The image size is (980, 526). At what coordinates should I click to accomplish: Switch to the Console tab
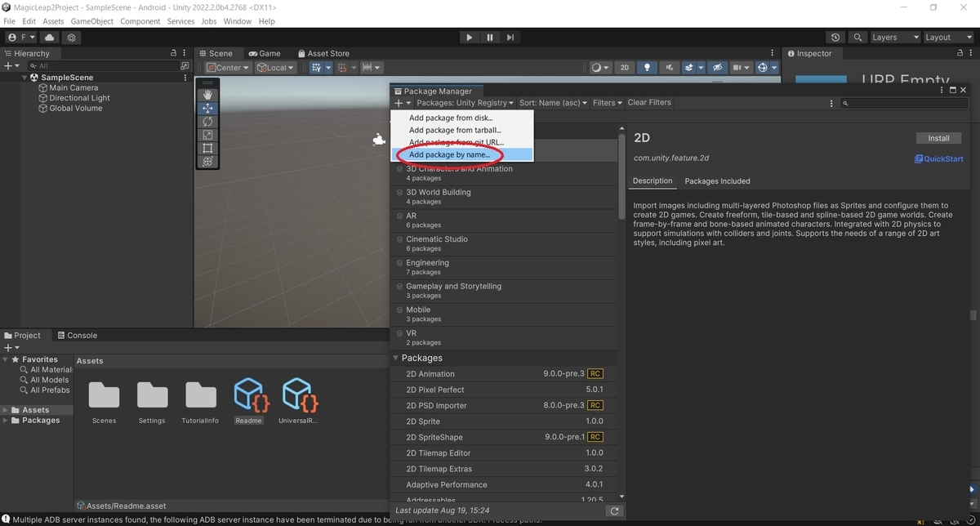point(76,335)
